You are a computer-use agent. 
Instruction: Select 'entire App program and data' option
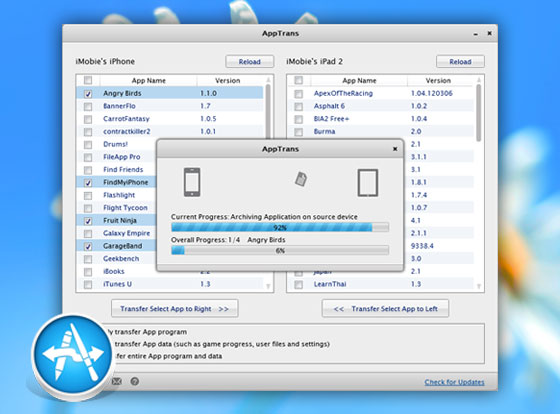168,356
